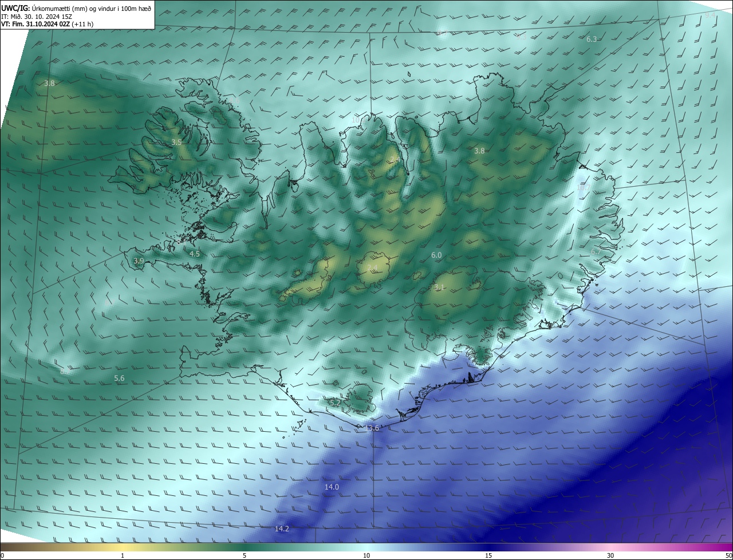Screen dimensions: 733x560
Task: Click the 13.6 value on the south coast
Action: (372, 428)
